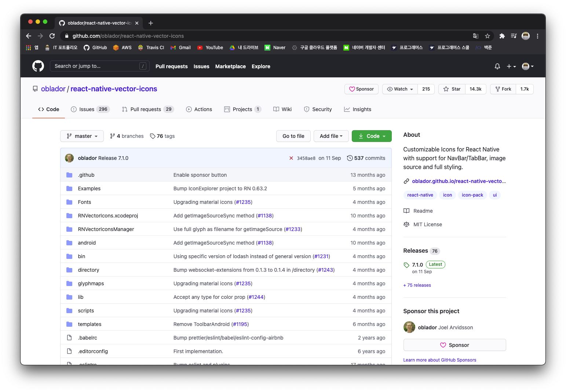Open + 75 releases link
The height and width of the screenshot is (392, 566).
tap(417, 285)
